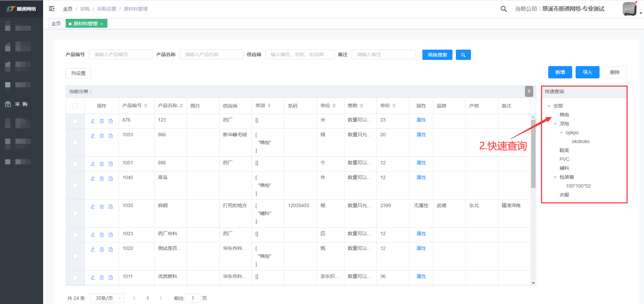Click delete icon for product 1053
Image resolution: width=644 pixels, height=304 pixels.
point(102,136)
